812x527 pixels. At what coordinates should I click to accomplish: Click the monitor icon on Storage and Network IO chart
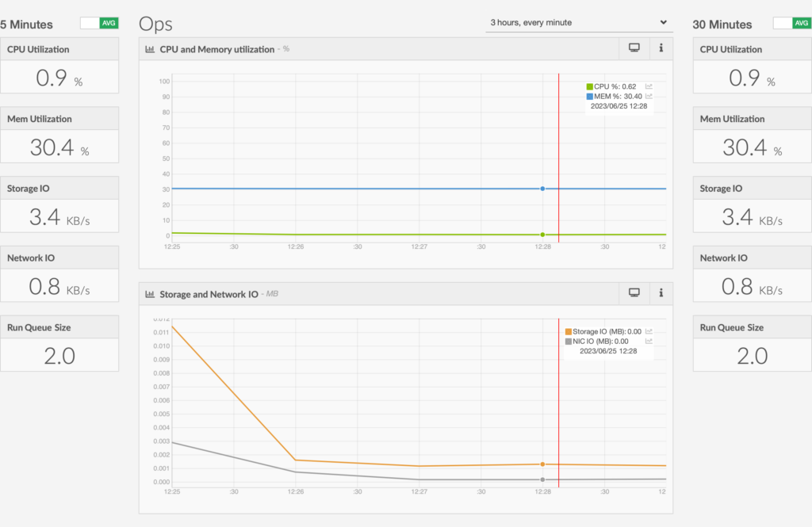coord(634,293)
